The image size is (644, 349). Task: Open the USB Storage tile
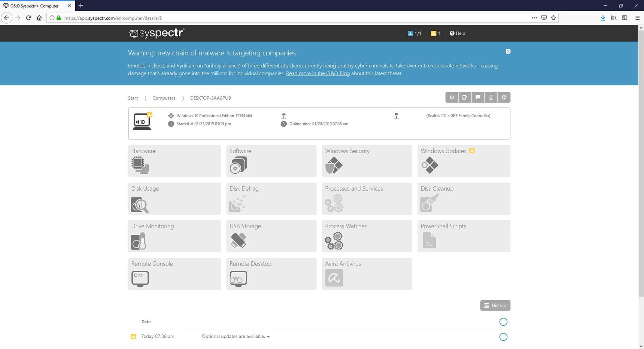click(x=271, y=236)
